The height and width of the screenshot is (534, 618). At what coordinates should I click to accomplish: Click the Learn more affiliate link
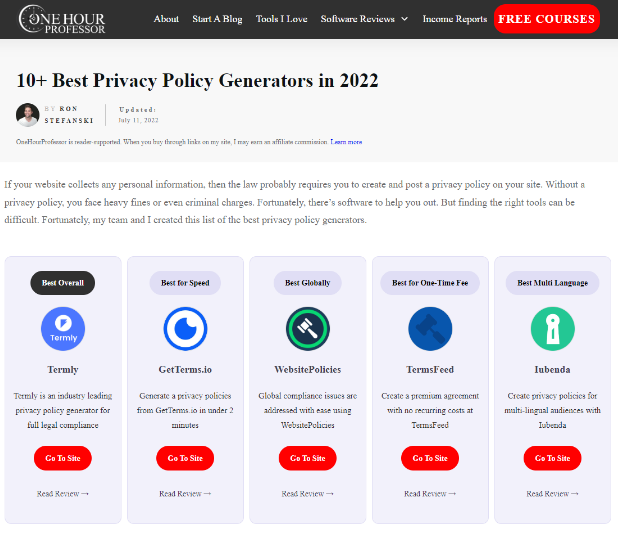(x=346, y=142)
